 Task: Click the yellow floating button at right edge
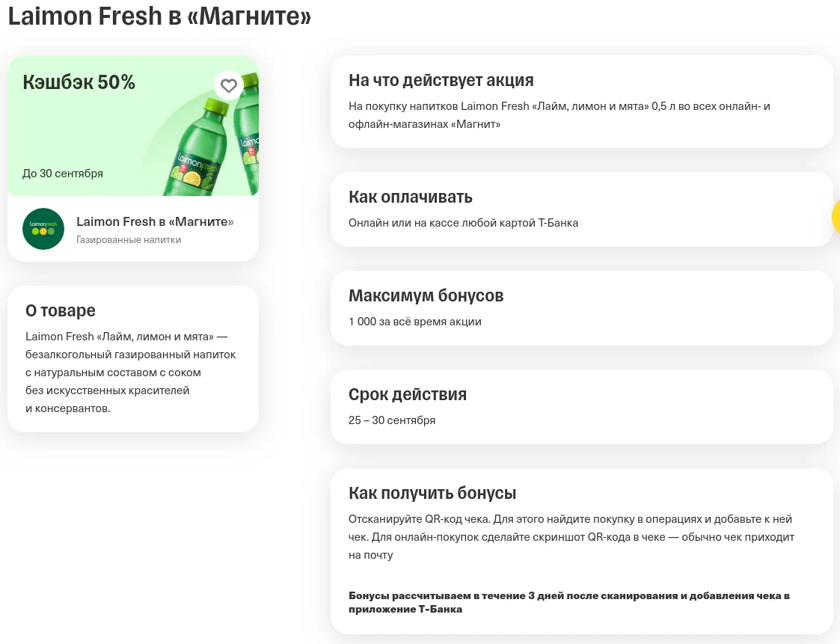[x=836, y=216]
